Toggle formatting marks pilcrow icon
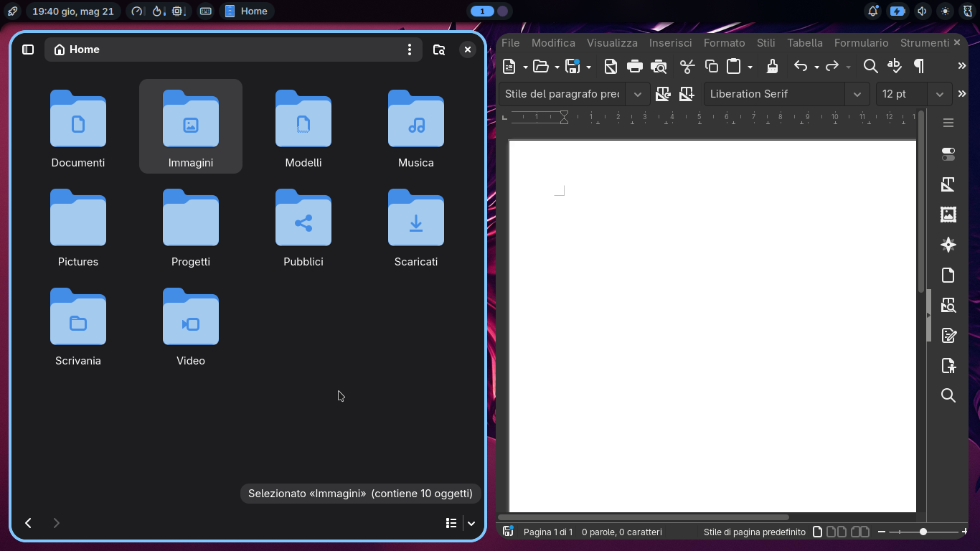 tap(918, 67)
